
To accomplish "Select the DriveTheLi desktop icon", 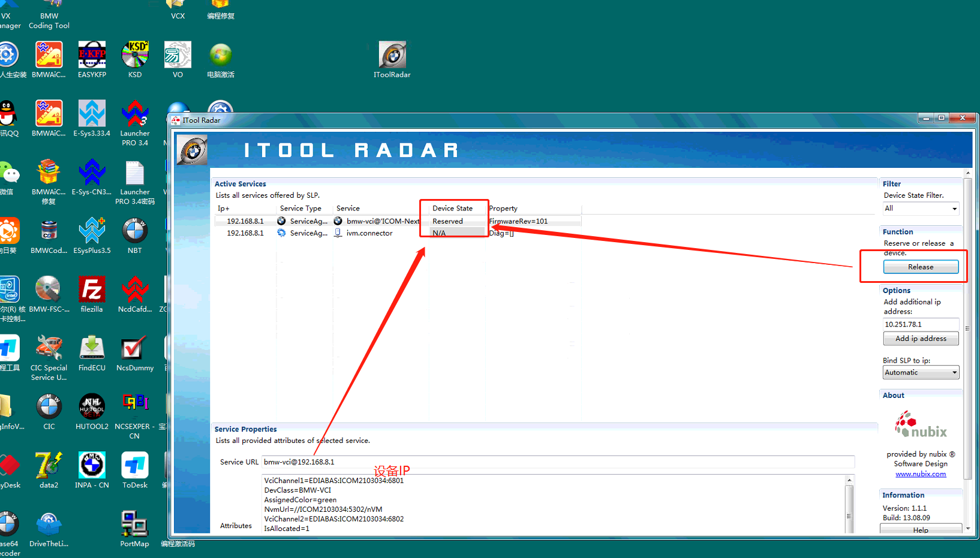I will 49,530.
